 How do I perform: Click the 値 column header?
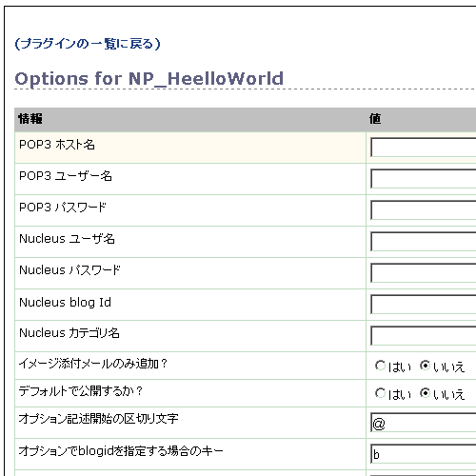(375, 119)
